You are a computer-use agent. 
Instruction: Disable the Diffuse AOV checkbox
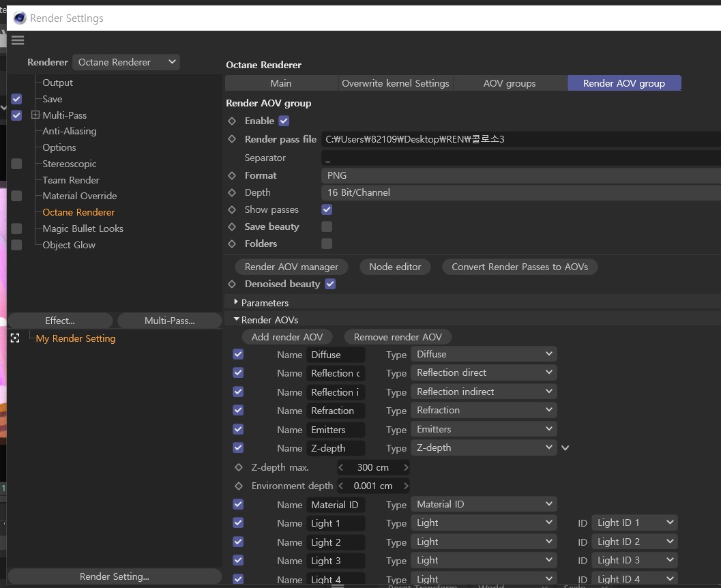pyautogui.click(x=238, y=355)
